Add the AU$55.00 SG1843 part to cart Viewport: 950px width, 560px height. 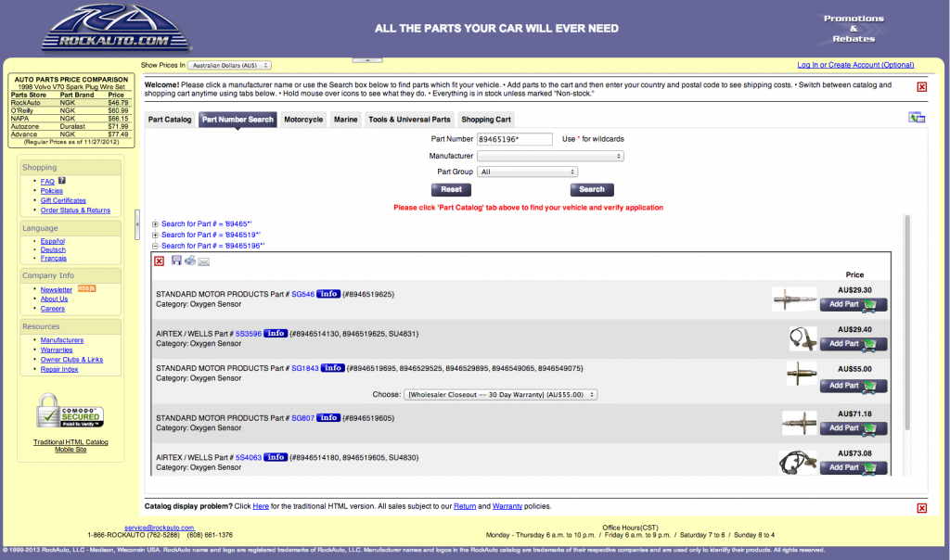click(x=854, y=386)
